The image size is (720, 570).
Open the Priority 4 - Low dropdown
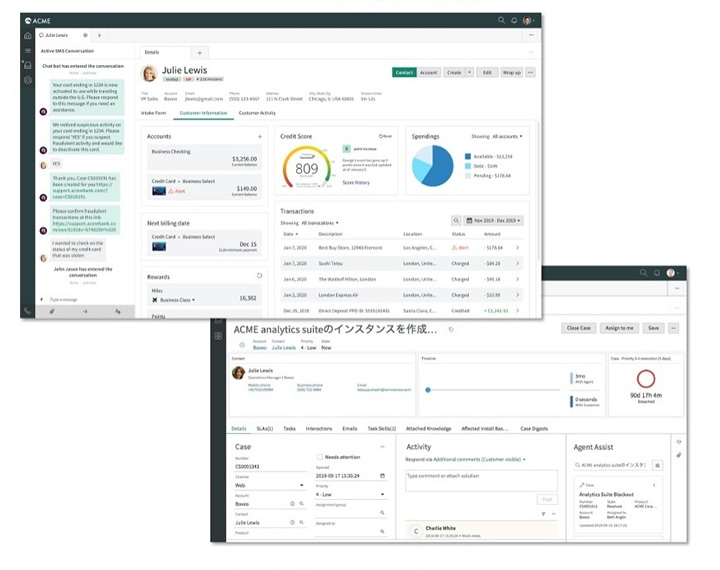[x=350, y=494]
